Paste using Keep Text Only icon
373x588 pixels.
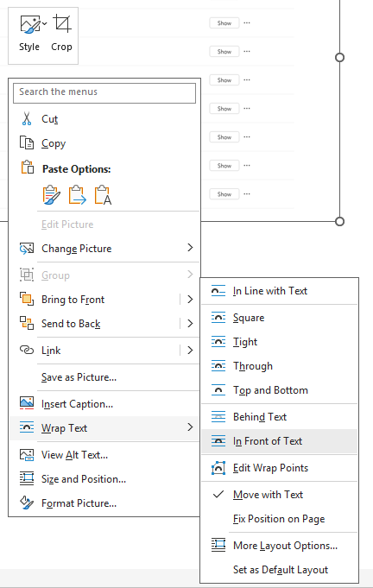pyautogui.click(x=103, y=195)
